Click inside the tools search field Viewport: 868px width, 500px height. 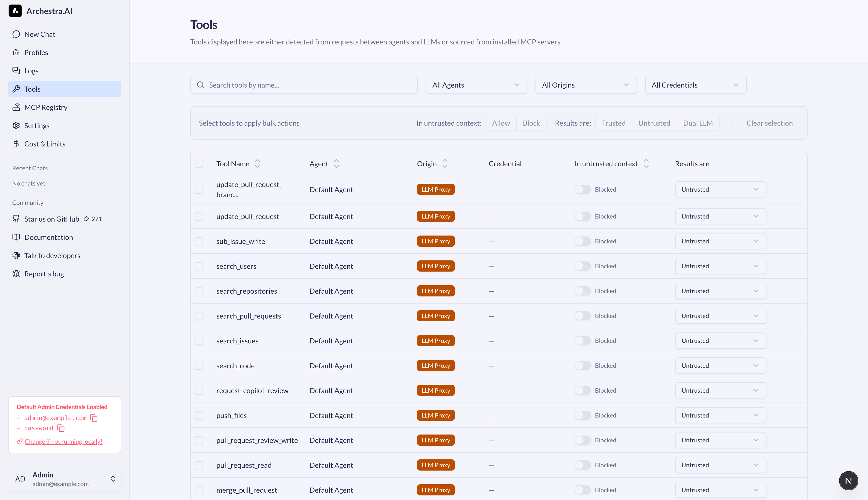[304, 85]
